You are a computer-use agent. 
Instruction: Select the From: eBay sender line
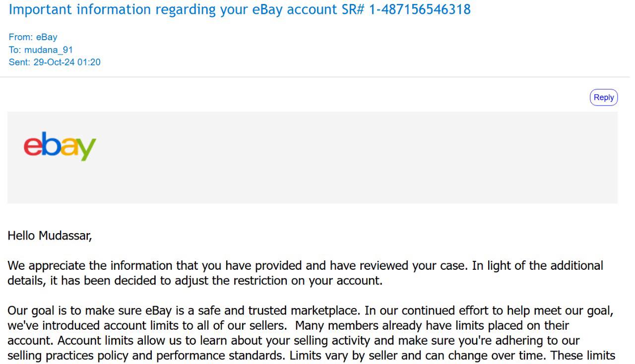tap(33, 37)
